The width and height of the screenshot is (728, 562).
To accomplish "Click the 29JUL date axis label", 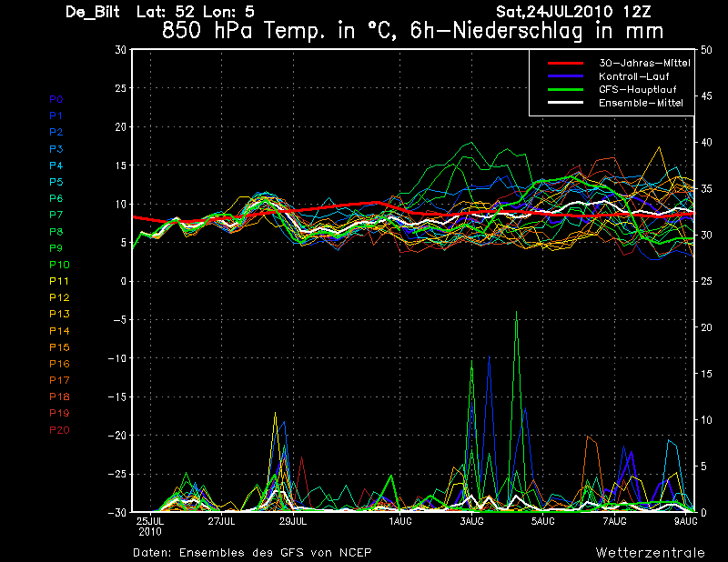I will pyautogui.click(x=293, y=521).
